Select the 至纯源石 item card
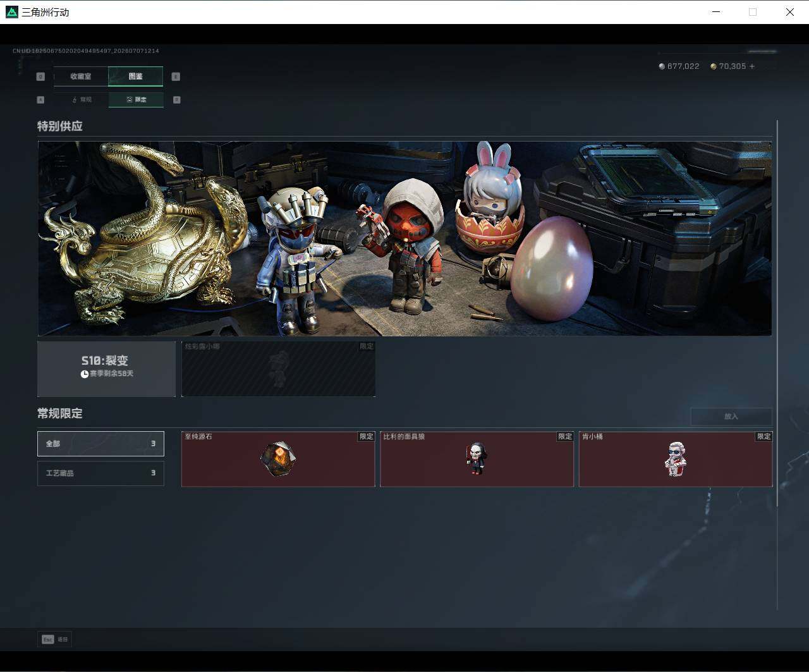Viewport: 809px width, 672px height. (278, 459)
